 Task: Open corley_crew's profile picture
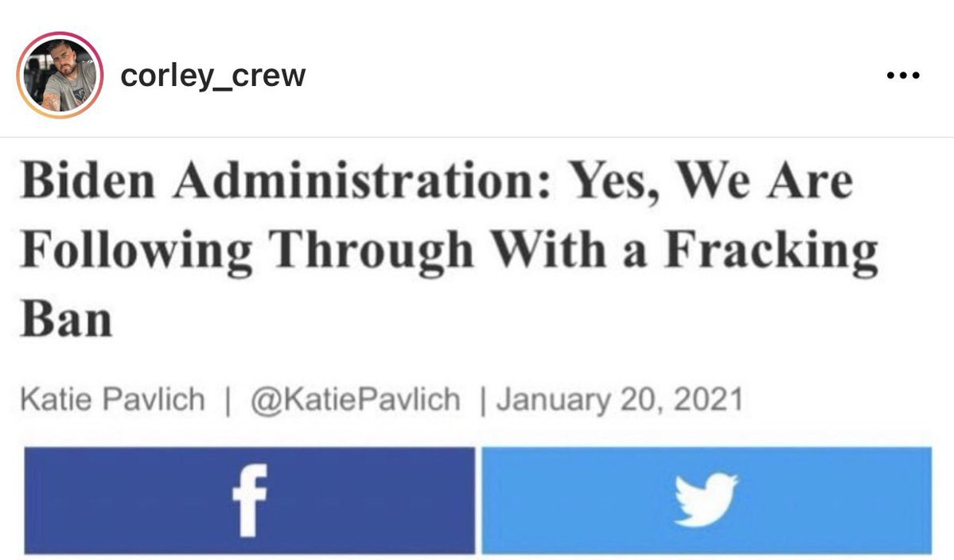point(60,76)
